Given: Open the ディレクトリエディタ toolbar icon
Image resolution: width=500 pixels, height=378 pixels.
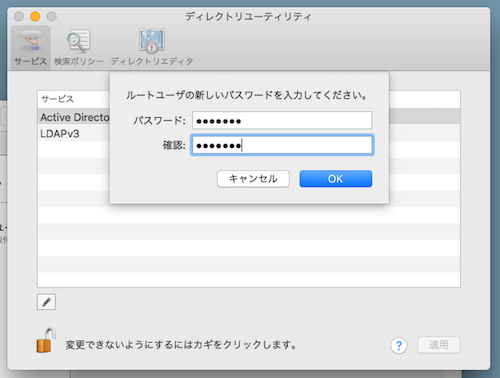Looking at the screenshot, I should click(152, 48).
